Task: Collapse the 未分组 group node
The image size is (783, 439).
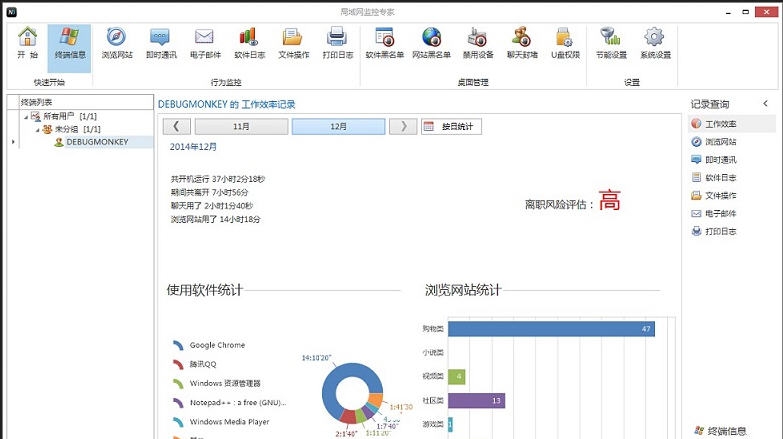Action: pyautogui.click(x=37, y=130)
